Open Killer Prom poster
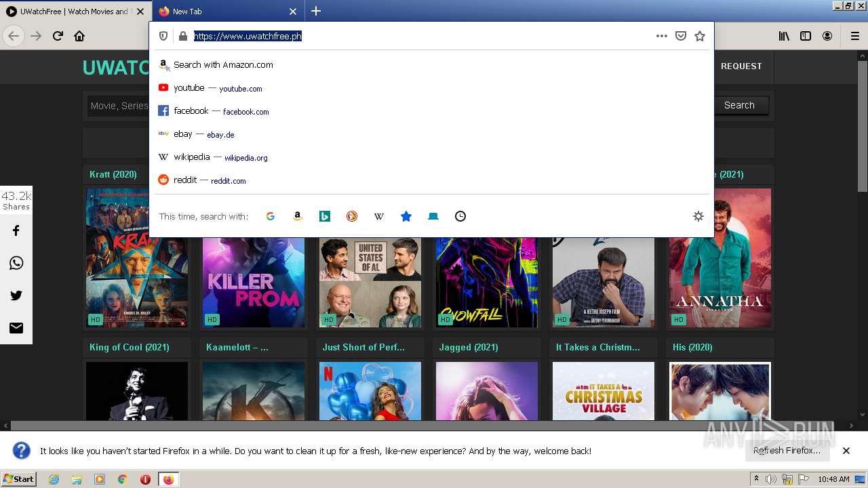This screenshot has width=868, height=488. [254, 283]
